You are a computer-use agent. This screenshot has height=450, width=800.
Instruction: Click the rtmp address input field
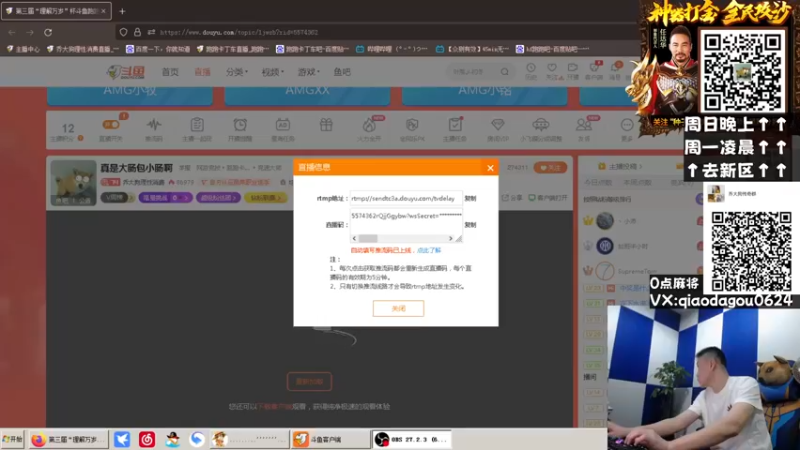pos(406,198)
